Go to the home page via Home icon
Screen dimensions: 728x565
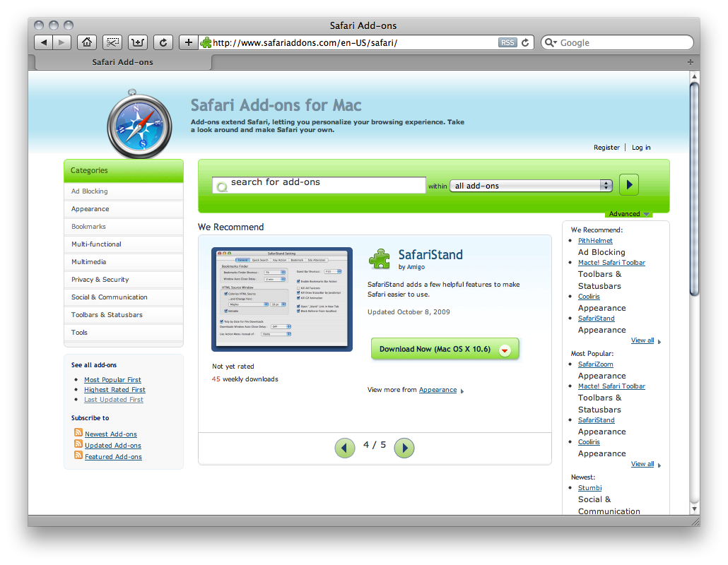86,42
